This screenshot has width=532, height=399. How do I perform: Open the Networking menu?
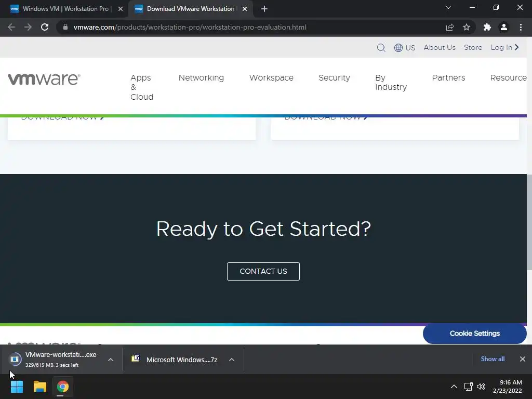(x=201, y=78)
